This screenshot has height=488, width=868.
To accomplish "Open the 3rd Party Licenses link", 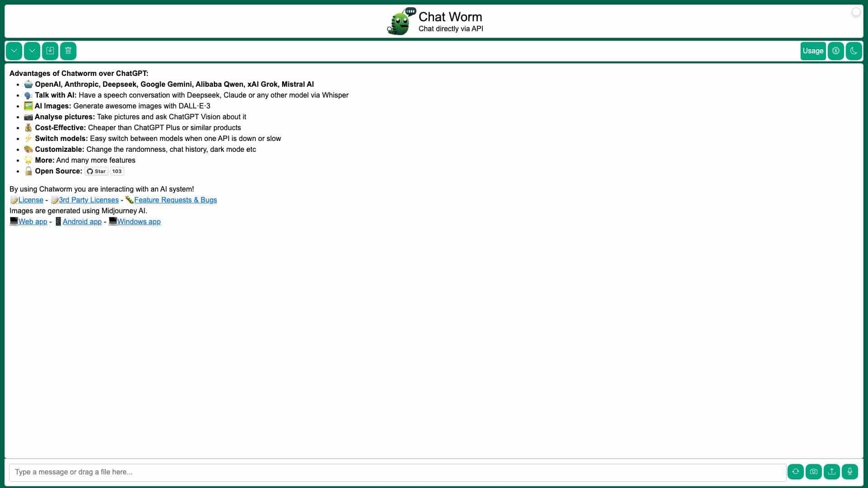I will pos(89,200).
